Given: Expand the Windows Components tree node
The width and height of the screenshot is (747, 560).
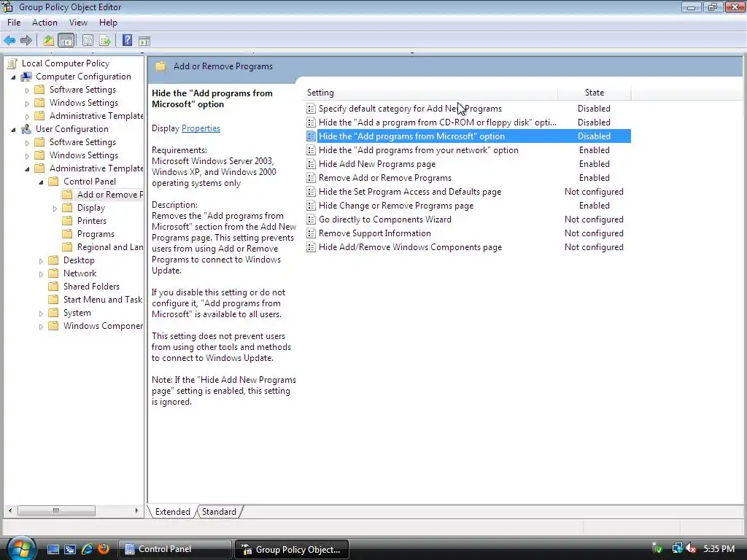Looking at the screenshot, I should pos(41,326).
